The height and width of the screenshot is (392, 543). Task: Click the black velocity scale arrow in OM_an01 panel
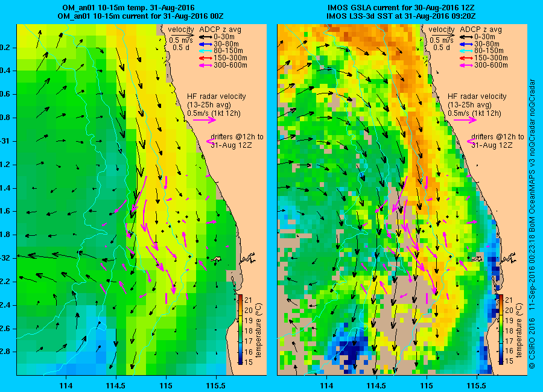pos(182,35)
